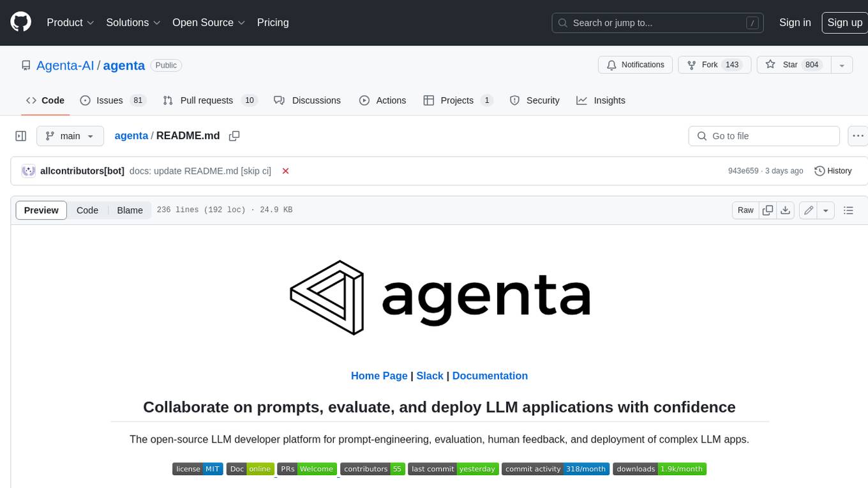Switch to the Projects tab
This screenshot has width=868, height=488.
(x=458, y=100)
